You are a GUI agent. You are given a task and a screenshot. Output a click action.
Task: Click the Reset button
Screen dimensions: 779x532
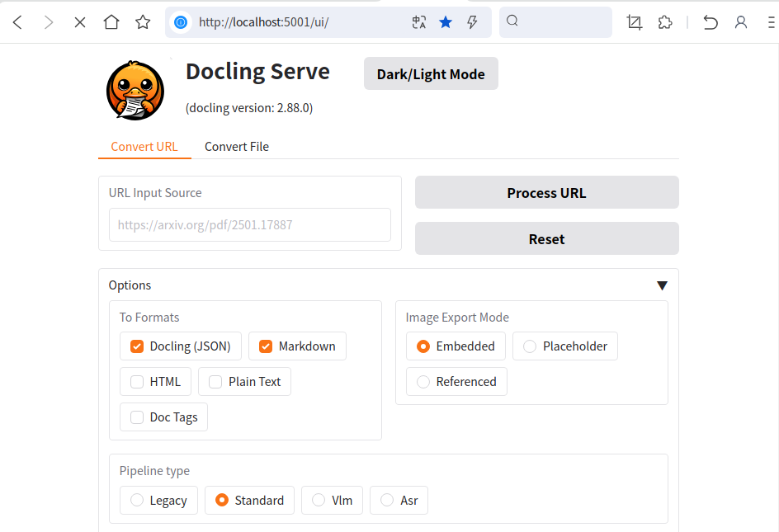[546, 238]
